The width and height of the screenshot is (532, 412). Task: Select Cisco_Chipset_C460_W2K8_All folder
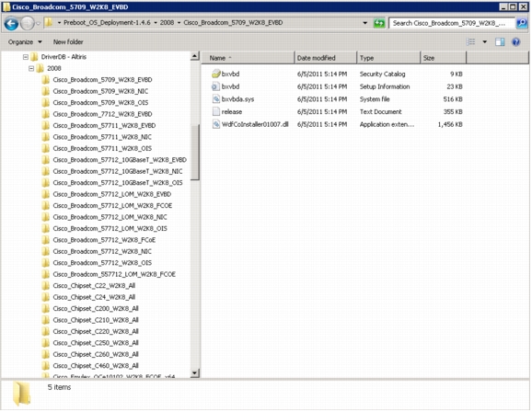click(x=96, y=366)
